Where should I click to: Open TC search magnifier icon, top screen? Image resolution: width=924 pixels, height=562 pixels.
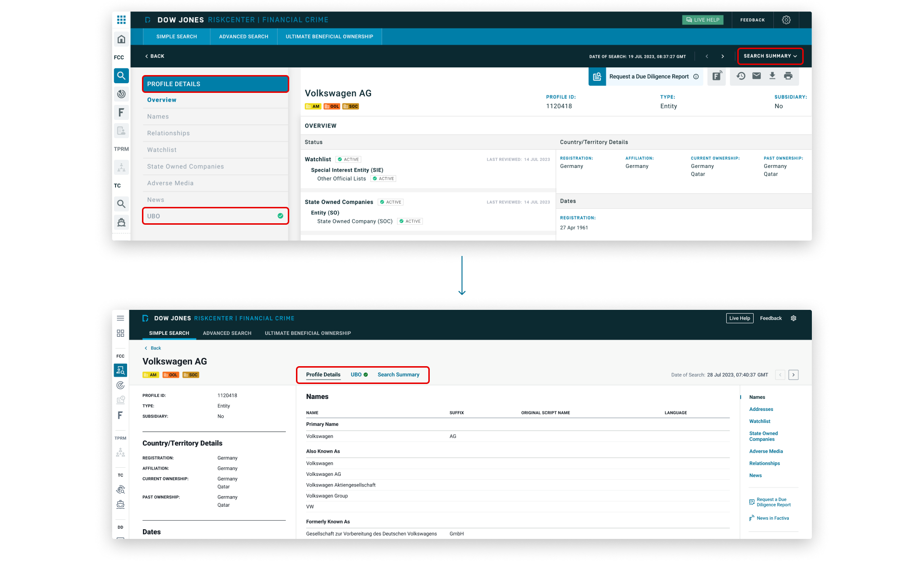point(121,204)
